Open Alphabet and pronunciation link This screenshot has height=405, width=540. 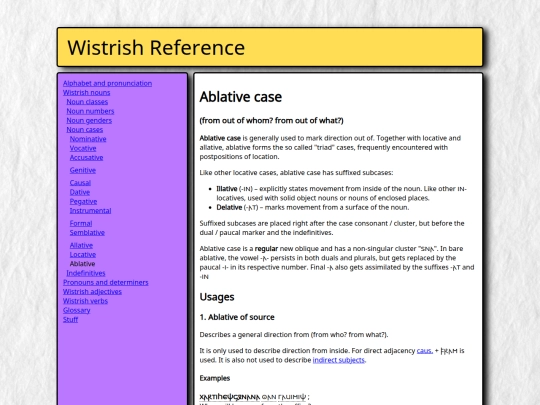coord(107,83)
